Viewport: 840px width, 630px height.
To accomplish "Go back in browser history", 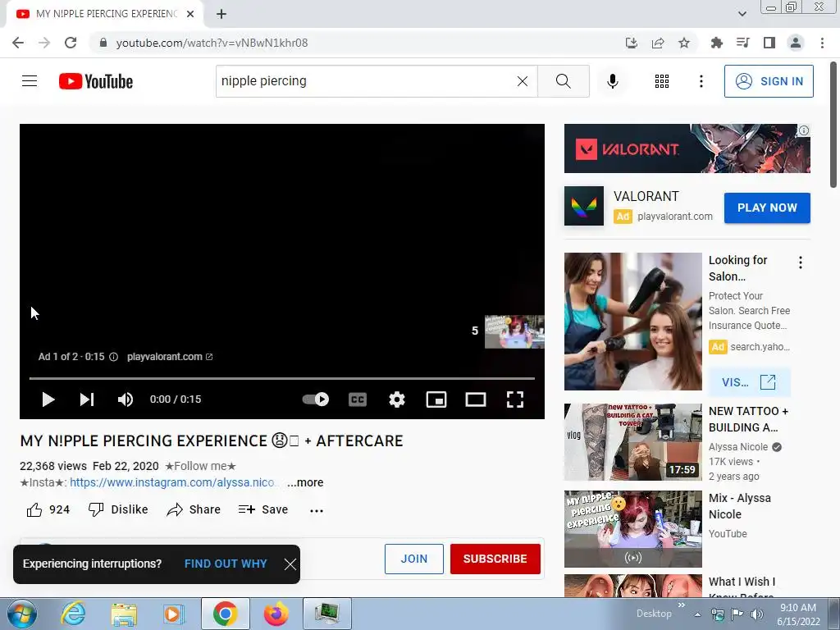I will (18, 43).
